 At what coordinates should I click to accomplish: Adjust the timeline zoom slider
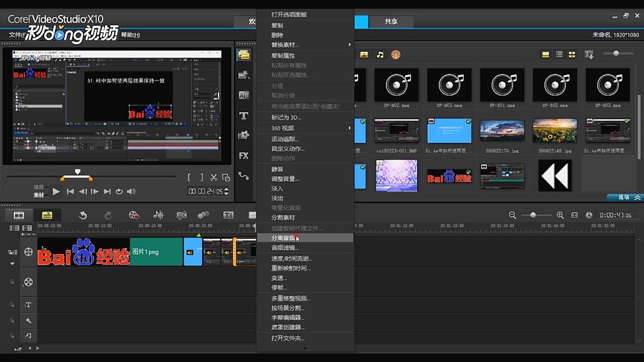tap(533, 215)
